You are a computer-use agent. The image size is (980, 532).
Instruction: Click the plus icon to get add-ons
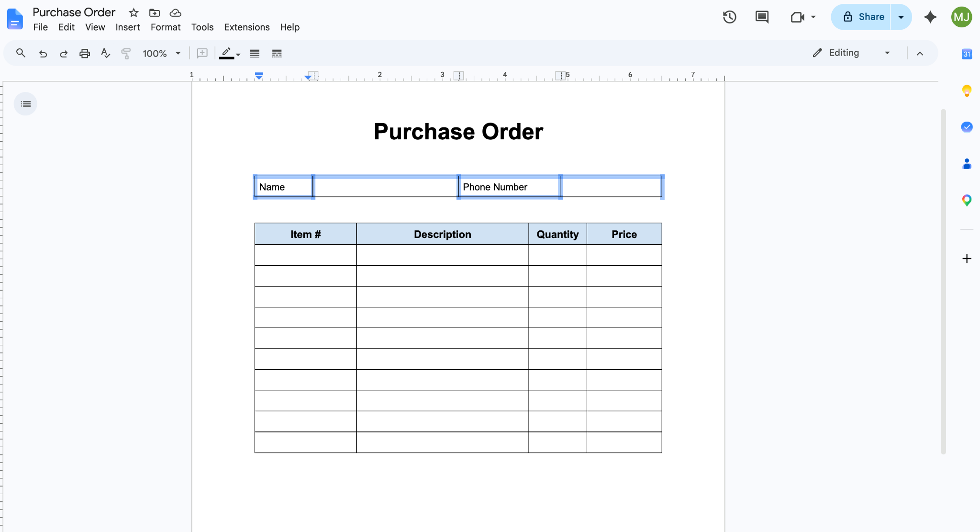967,259
